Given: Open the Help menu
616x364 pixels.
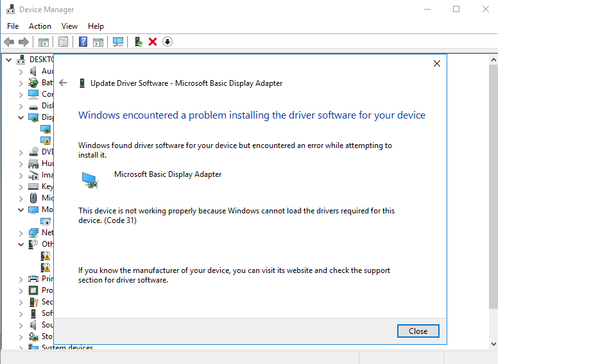Looking at the screenshot, I should [x=96, y=26].
